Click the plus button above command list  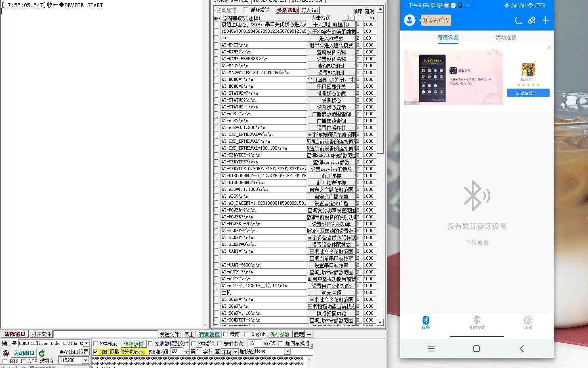tap(346, 18)
